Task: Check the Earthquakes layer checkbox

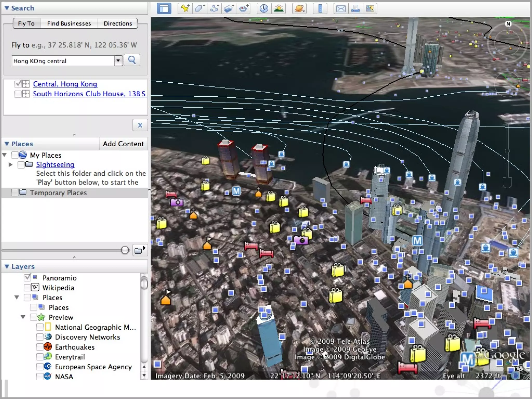Action: click(x=40, y=347)
